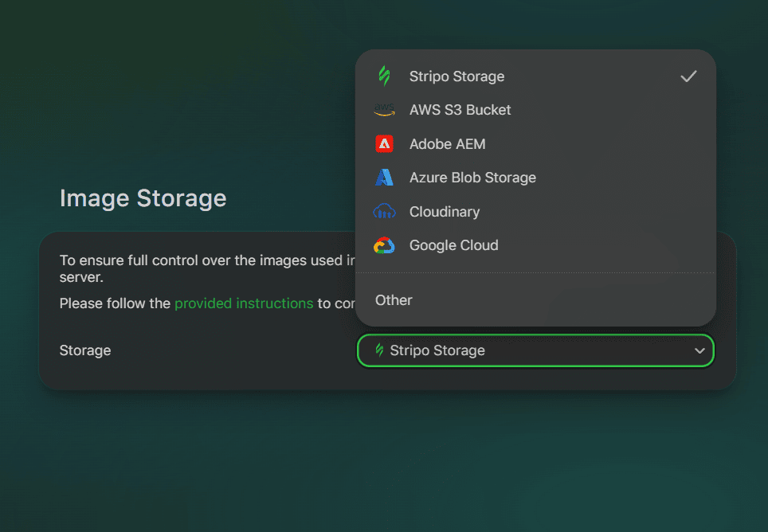Pick Azure Blob Storage option
Viewport: 768px width, 532px height.
[535, 177]
